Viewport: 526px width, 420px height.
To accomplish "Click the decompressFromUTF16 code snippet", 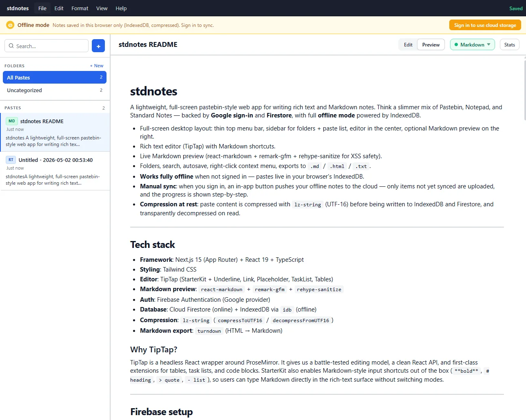I will point(301,321).
